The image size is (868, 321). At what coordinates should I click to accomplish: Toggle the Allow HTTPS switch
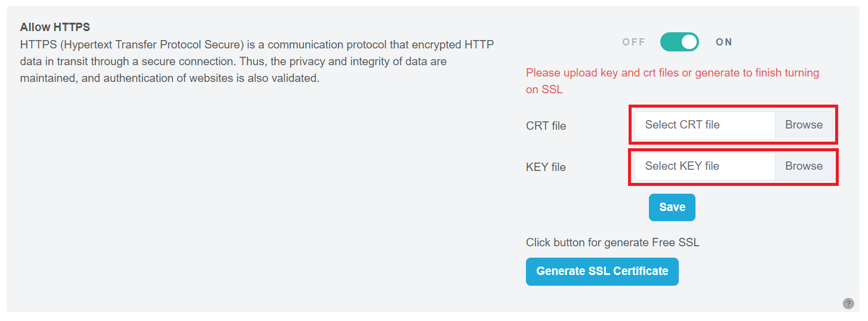tap(679, 42)
